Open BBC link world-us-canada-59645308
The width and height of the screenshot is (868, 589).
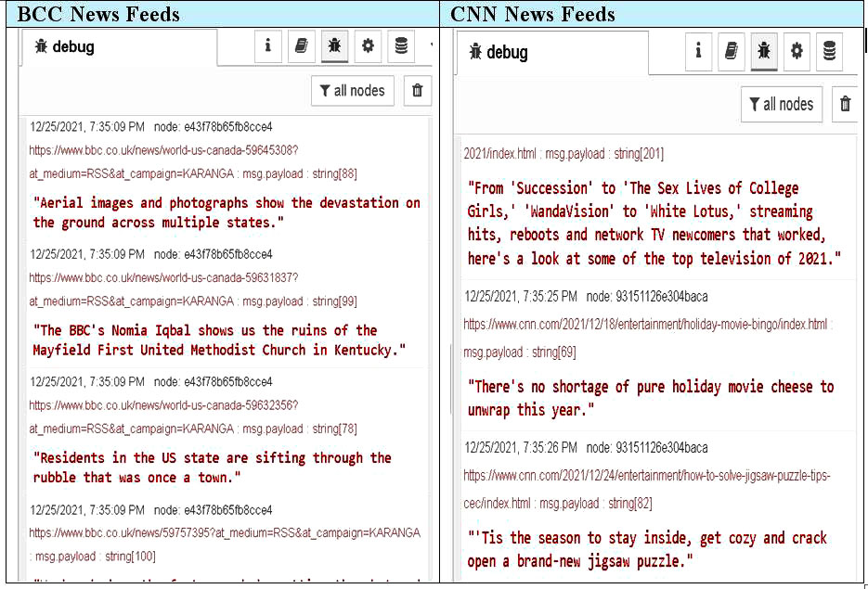(164, 150)
